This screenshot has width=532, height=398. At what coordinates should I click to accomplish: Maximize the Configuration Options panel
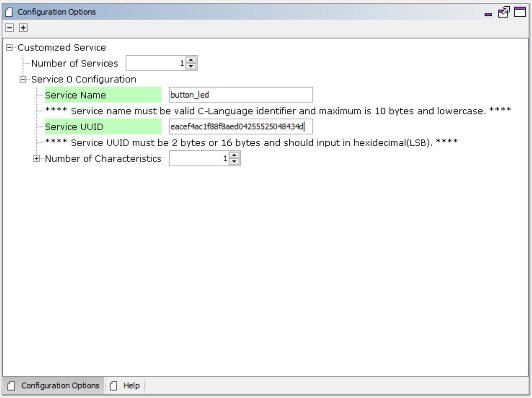(x=520, y=12)
